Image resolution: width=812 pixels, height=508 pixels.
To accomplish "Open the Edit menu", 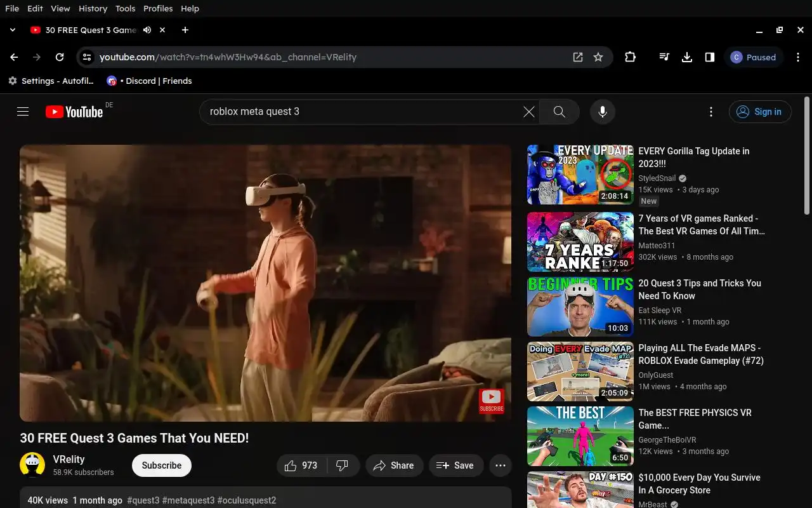I will point(36,8).
